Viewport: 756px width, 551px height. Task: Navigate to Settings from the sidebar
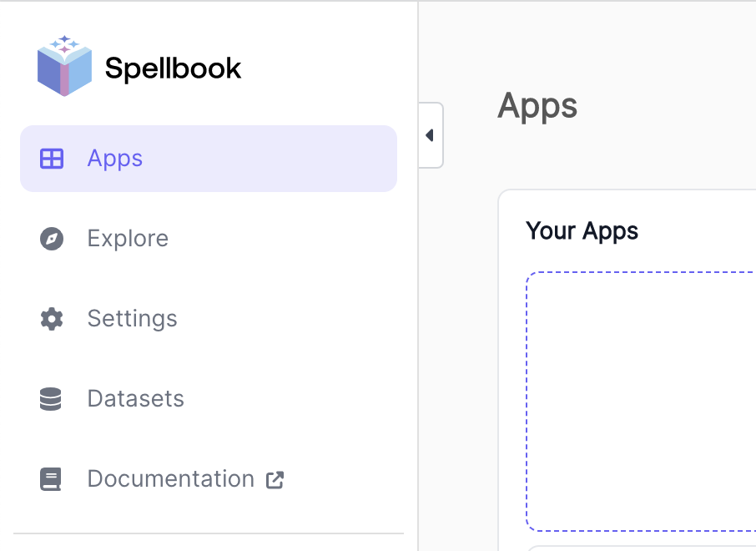pyautogui.click(x=132, y=318)
